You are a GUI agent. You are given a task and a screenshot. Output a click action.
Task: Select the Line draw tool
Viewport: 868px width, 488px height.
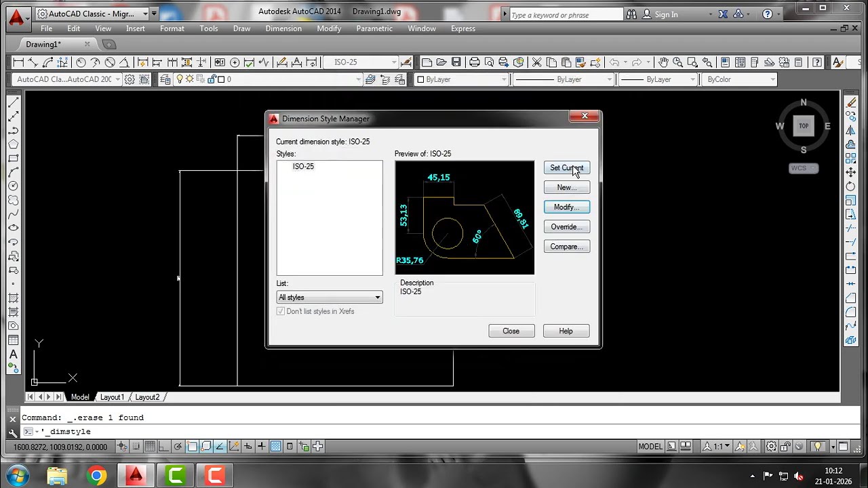tap(13, 102)
